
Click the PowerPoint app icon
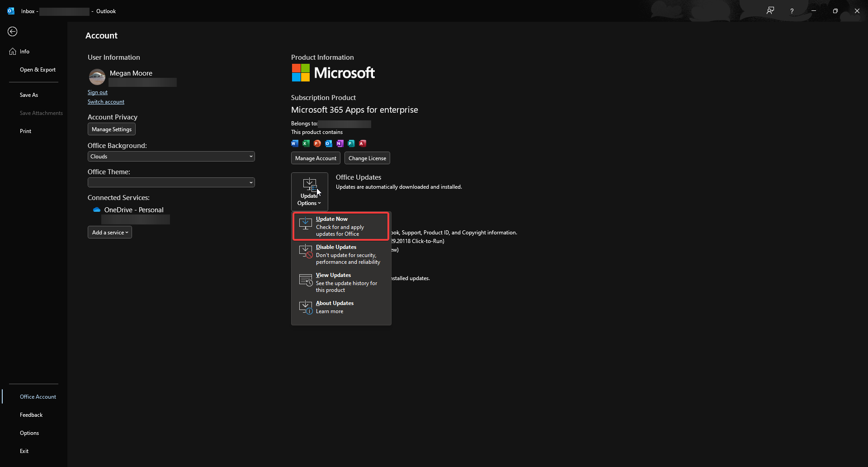317,143
